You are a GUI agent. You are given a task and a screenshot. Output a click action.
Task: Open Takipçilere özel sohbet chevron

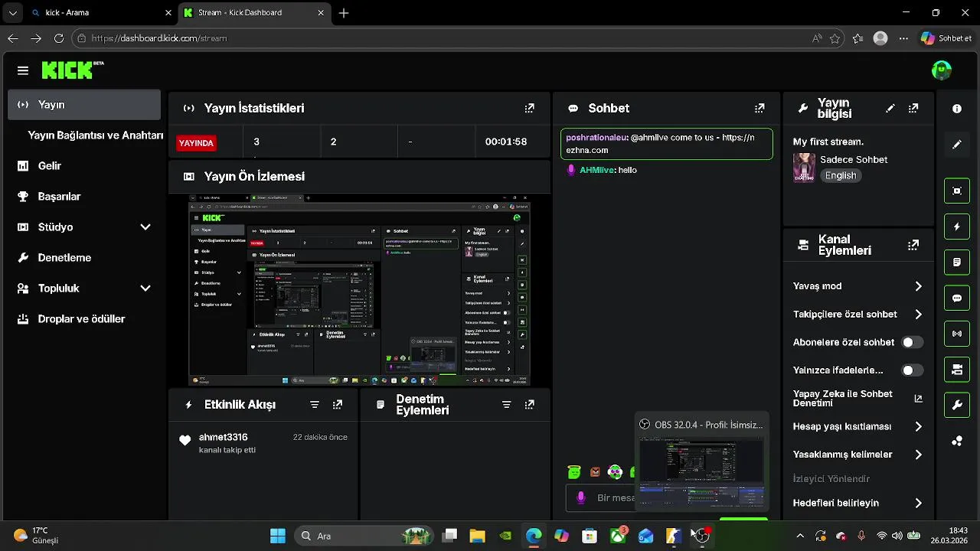[918, 315]
